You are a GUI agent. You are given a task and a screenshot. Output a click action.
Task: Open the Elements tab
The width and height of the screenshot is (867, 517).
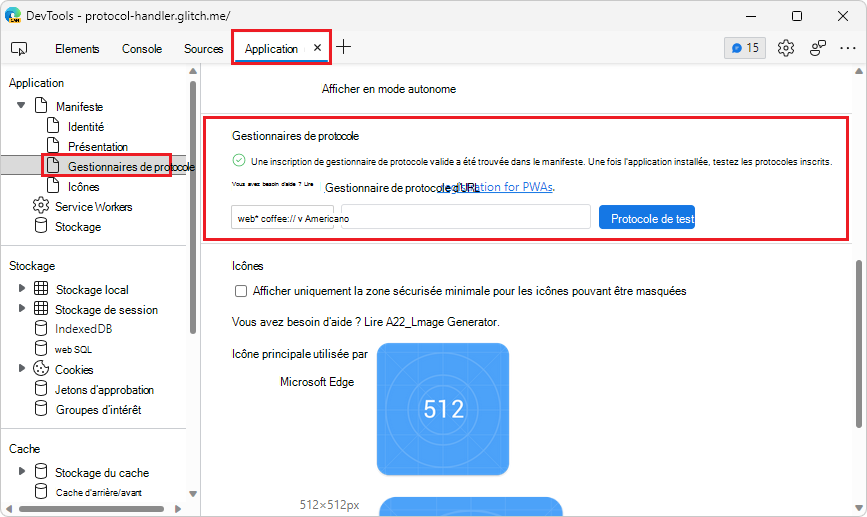[x=77, y=49]
